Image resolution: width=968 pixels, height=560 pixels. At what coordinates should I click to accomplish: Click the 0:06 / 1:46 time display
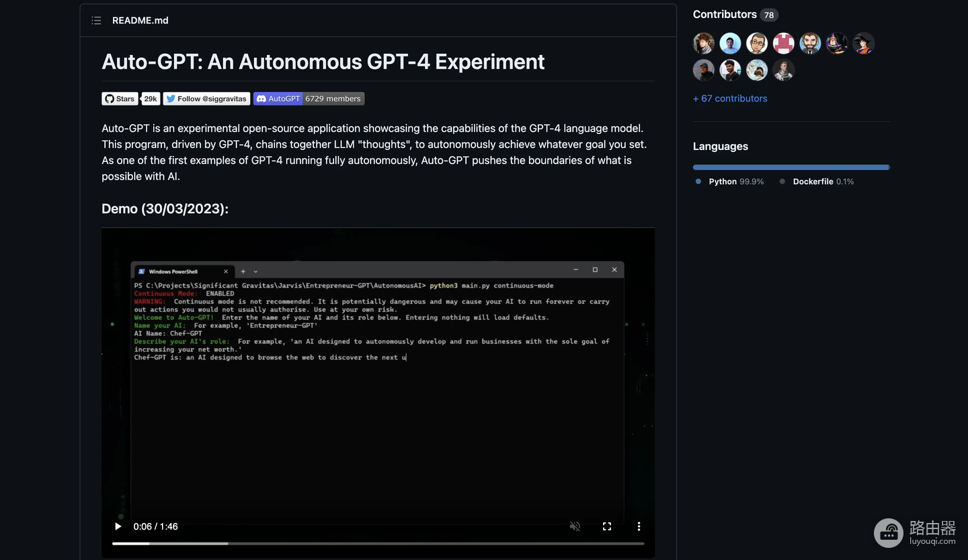coord(155,526)
